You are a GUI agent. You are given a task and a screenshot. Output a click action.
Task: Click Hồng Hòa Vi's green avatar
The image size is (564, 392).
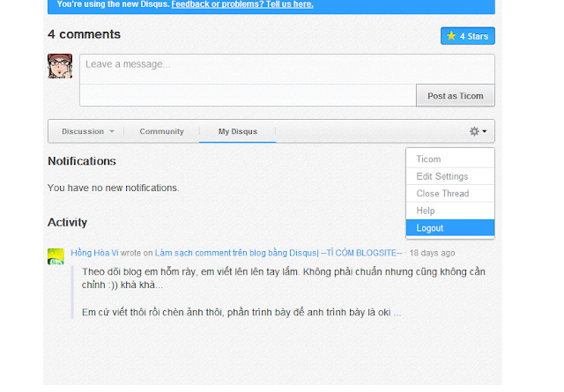[56, 256]
